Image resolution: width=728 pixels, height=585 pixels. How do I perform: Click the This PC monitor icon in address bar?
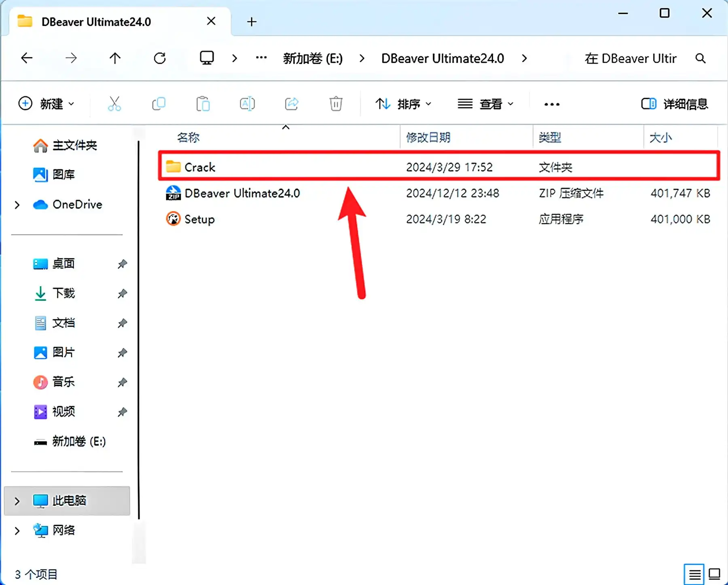tap(207, 58)
